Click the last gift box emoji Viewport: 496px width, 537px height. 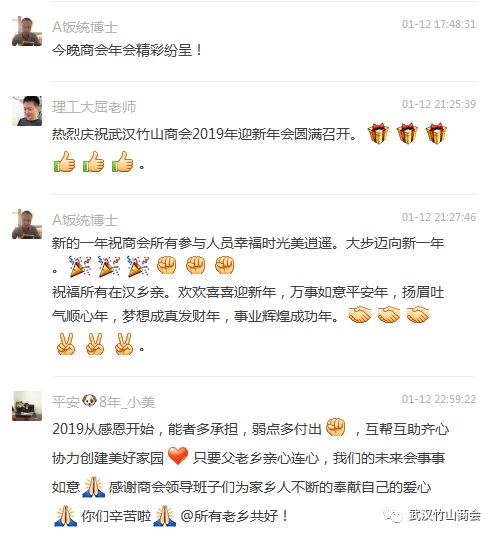pyautogui.click(x=436, y=133)
